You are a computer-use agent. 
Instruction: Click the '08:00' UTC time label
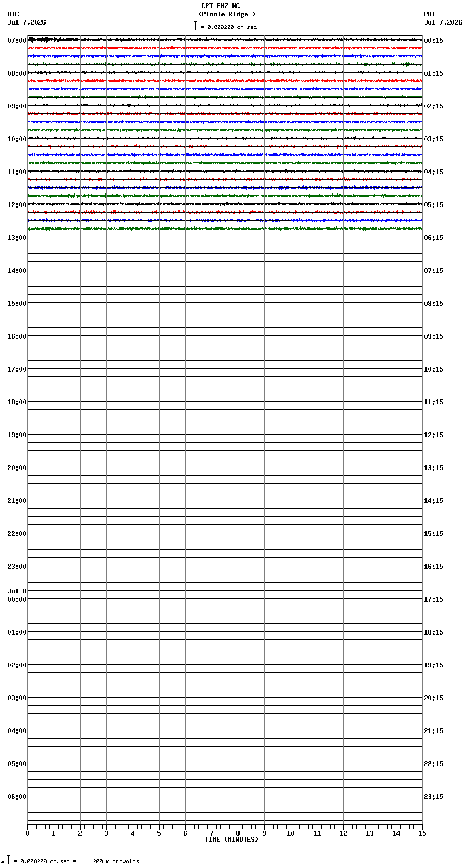click(x=17, y=73)
